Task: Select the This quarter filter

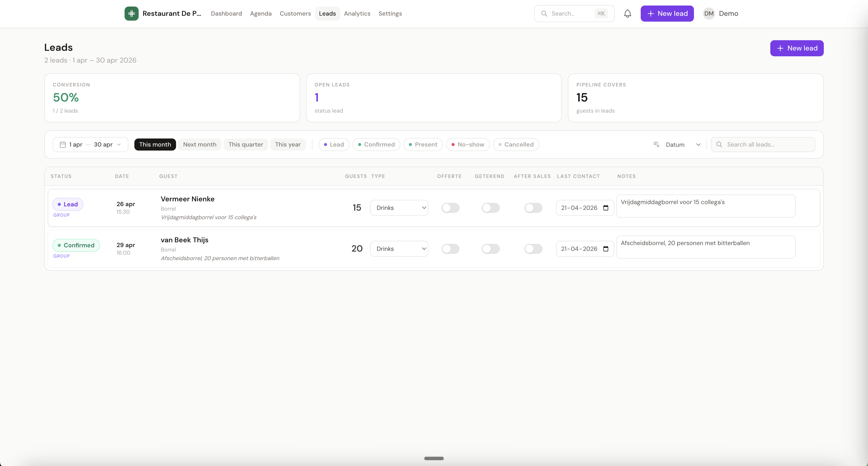Action: [x=246, y=144]
